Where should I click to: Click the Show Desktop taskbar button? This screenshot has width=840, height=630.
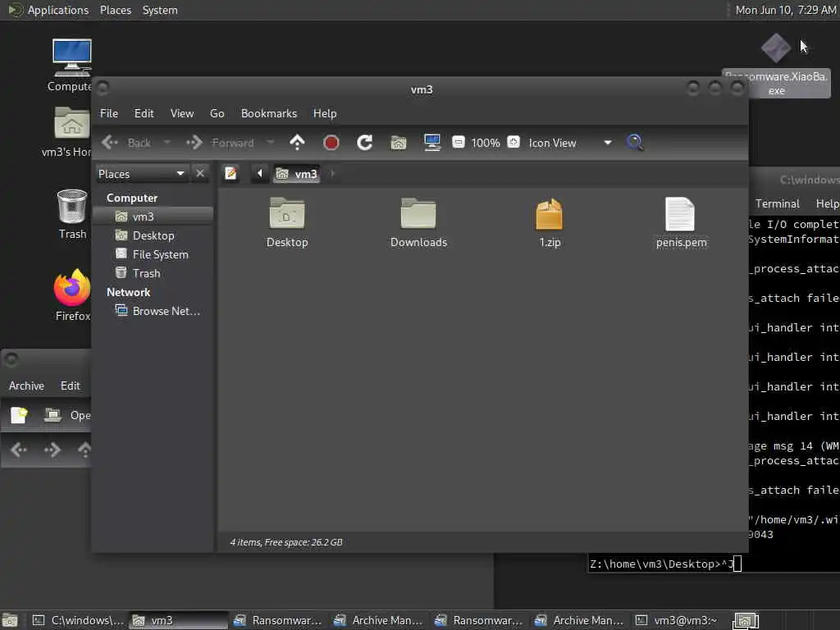(10, 620)
